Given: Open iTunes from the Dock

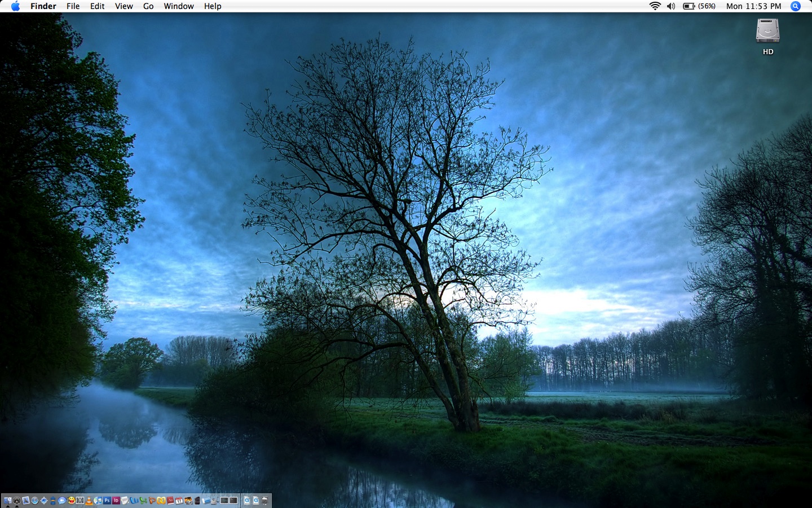Looking at the screenshot, I should 98,500.
